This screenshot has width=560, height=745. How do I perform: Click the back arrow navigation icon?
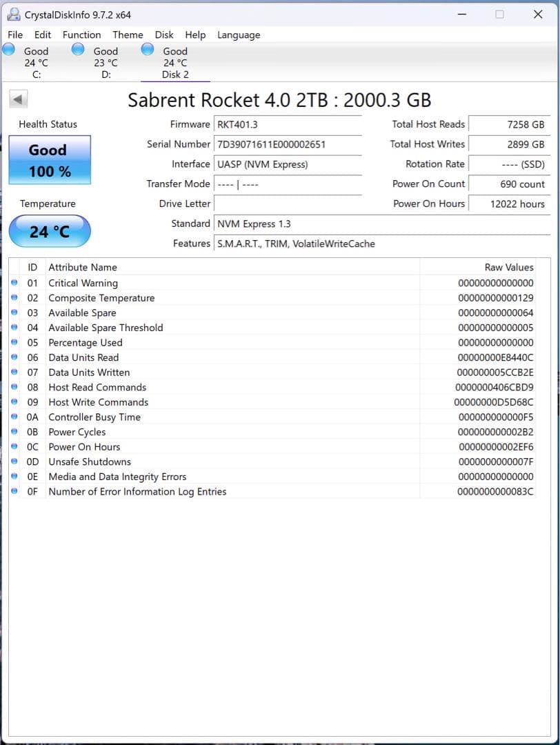(17, 99)
